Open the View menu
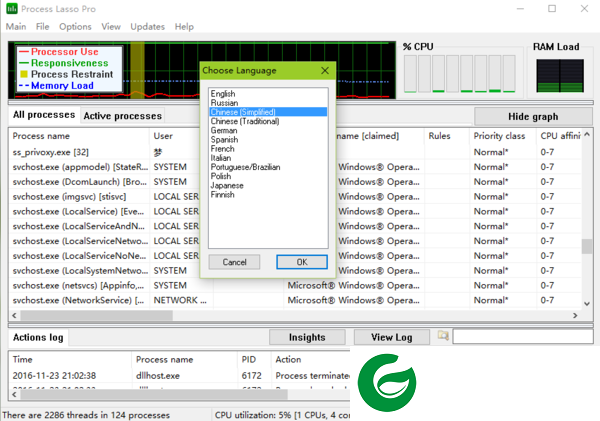Viewport: 600px width, 421px height. tap(111, 26)
